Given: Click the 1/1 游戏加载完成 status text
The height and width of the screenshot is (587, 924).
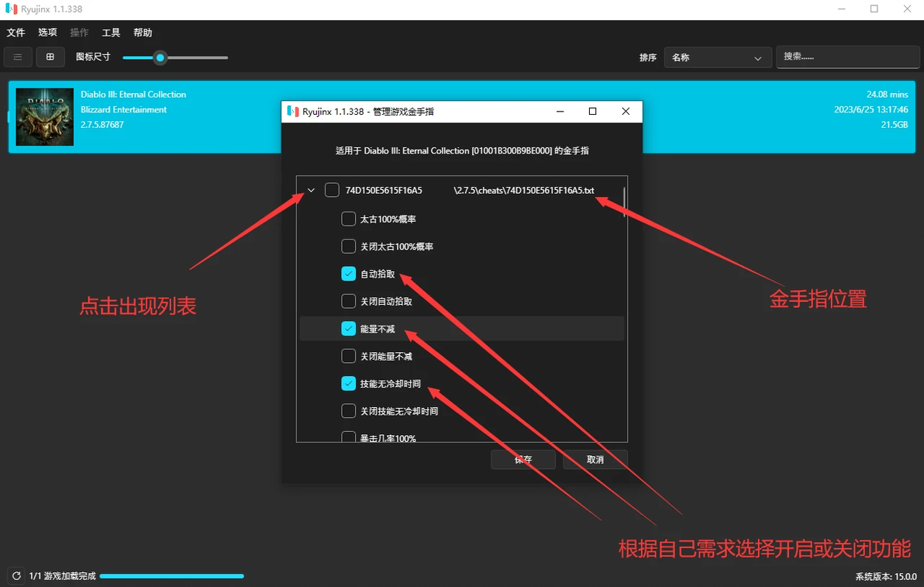Looking at the screenshot, I should tap(63, 576).
